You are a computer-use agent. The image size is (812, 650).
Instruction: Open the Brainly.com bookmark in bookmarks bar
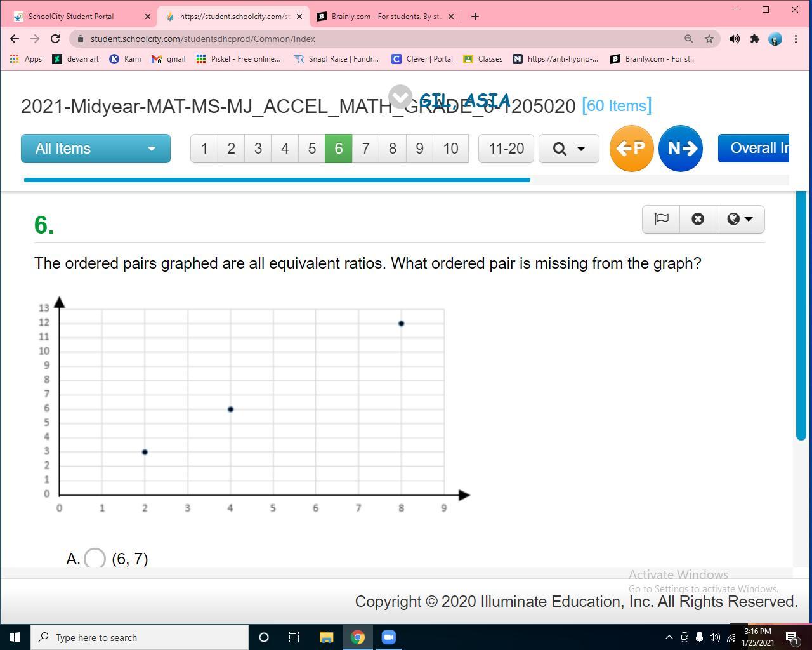653,59
